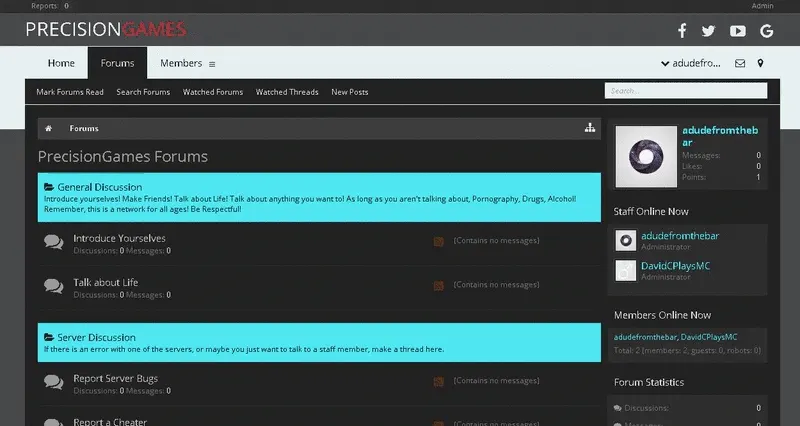Image resolution: width=800 pixels, height=426 pixels.
Task: Click RSS feed icon for Report Server Bugs
Action: 438,382
